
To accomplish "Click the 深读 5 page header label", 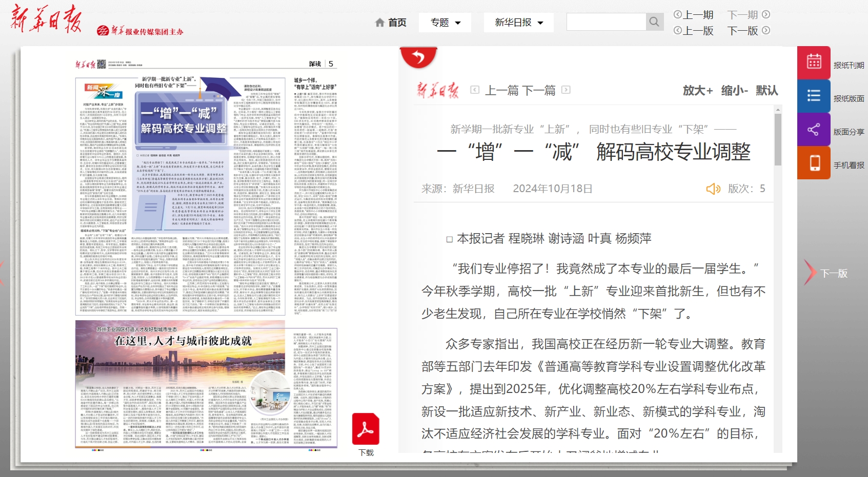I will (321, 64).
